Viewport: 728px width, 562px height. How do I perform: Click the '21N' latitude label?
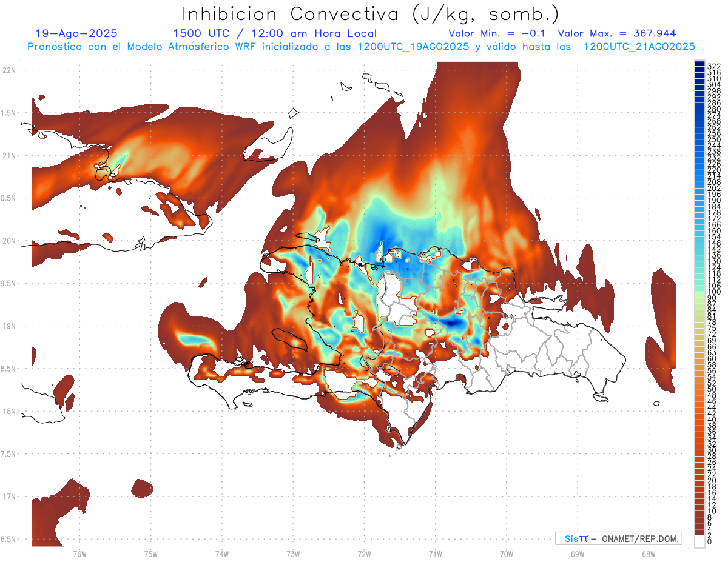coord(10,156)
